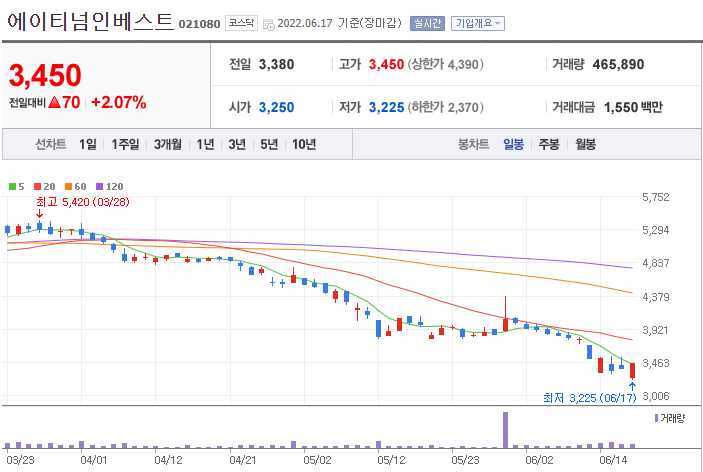Select the 1일 line chart tab

point(88,144)
